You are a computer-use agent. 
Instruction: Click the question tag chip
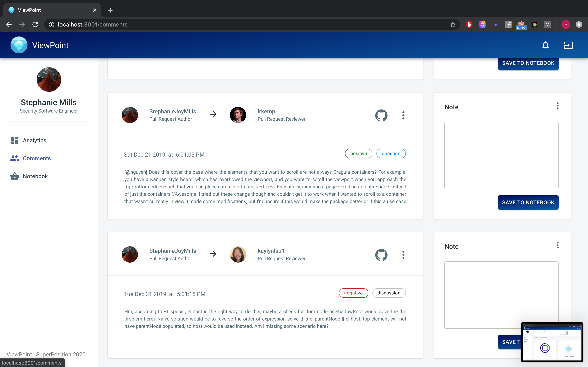pyautogui.click(x=391, y=153)
